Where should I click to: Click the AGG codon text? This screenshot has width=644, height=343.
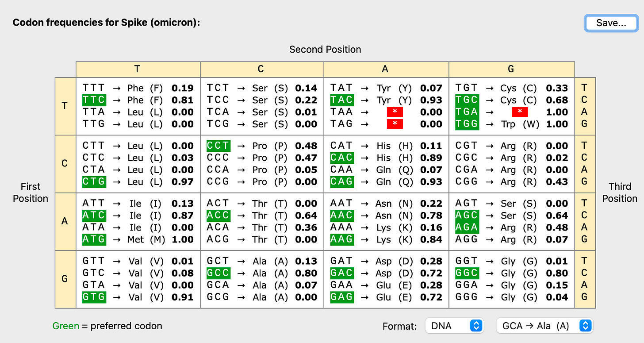click(x=466, y=239)
